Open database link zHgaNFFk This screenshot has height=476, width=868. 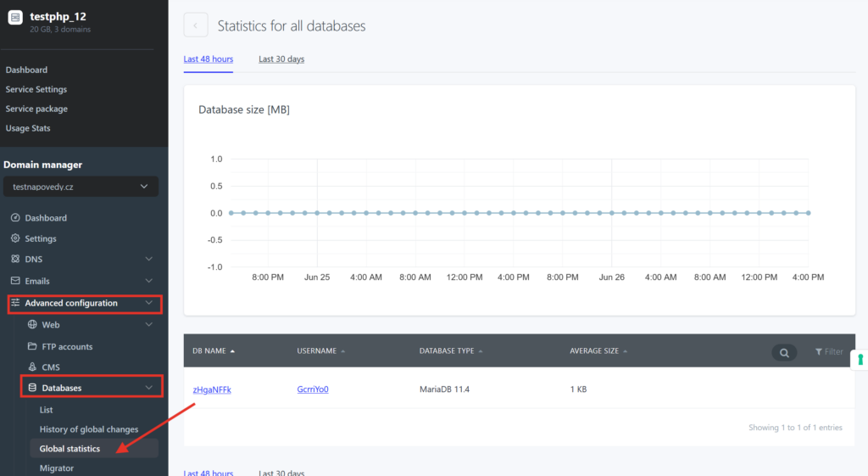[x=212, y=389]
